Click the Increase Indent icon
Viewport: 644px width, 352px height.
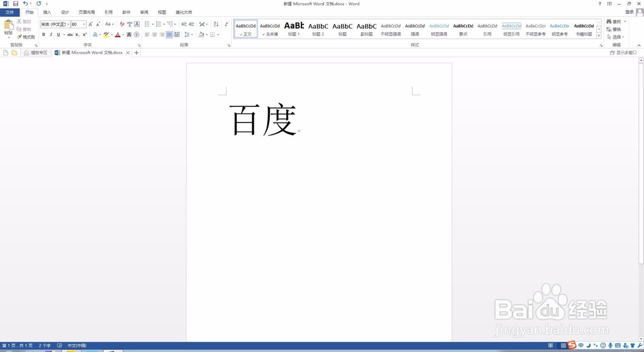[x=191, y=24]
